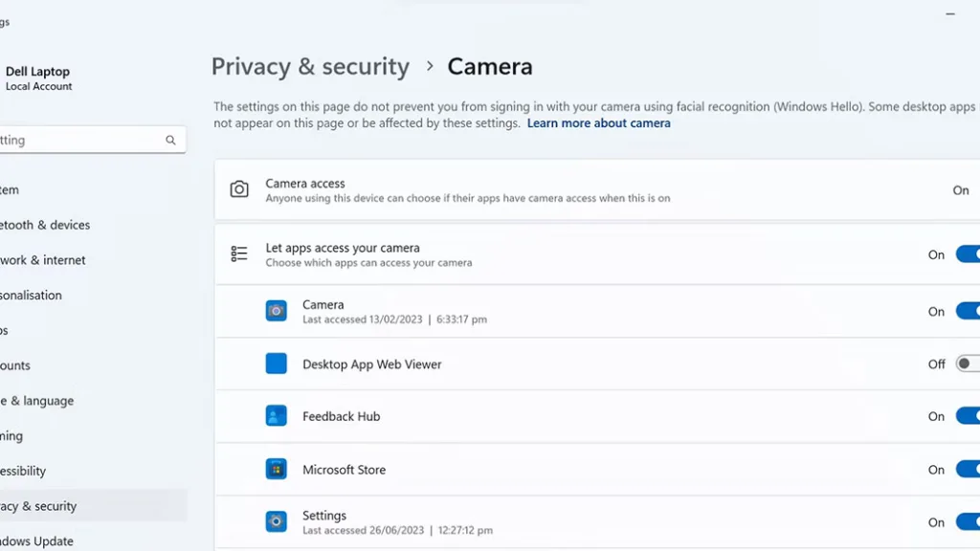Open Learn more about camera link
This screenshot has height=551, width=980.
(x=598, y=123)
